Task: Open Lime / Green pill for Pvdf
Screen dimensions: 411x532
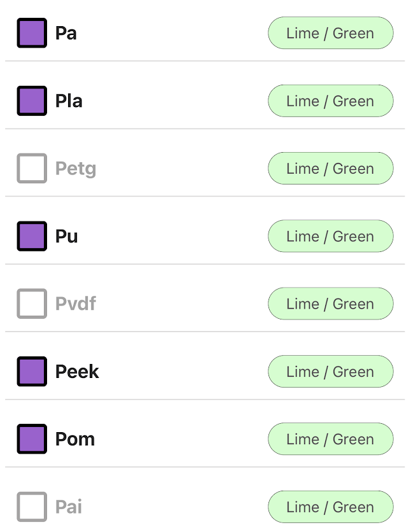Action: click(x=330, y=304)
